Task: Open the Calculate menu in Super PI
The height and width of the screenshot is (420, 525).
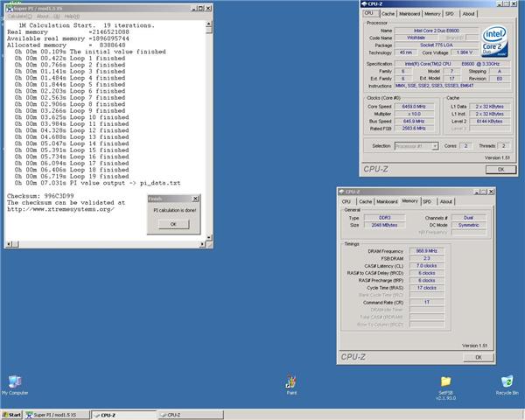Action: (20, 16)
